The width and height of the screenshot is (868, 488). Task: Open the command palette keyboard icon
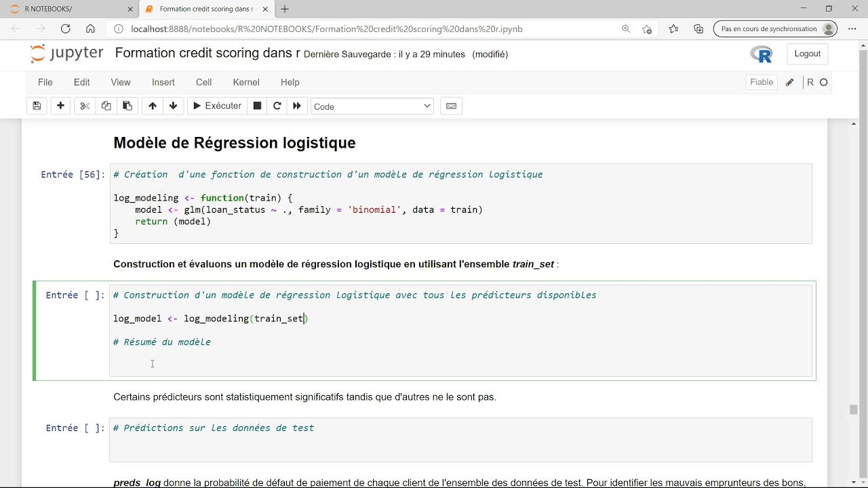point(451,106)
